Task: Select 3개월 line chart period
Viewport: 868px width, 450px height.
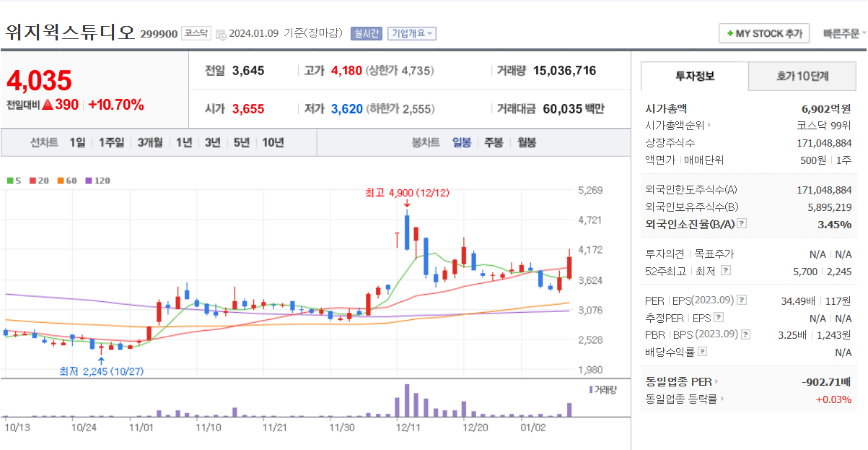Action: coord(150,142)
